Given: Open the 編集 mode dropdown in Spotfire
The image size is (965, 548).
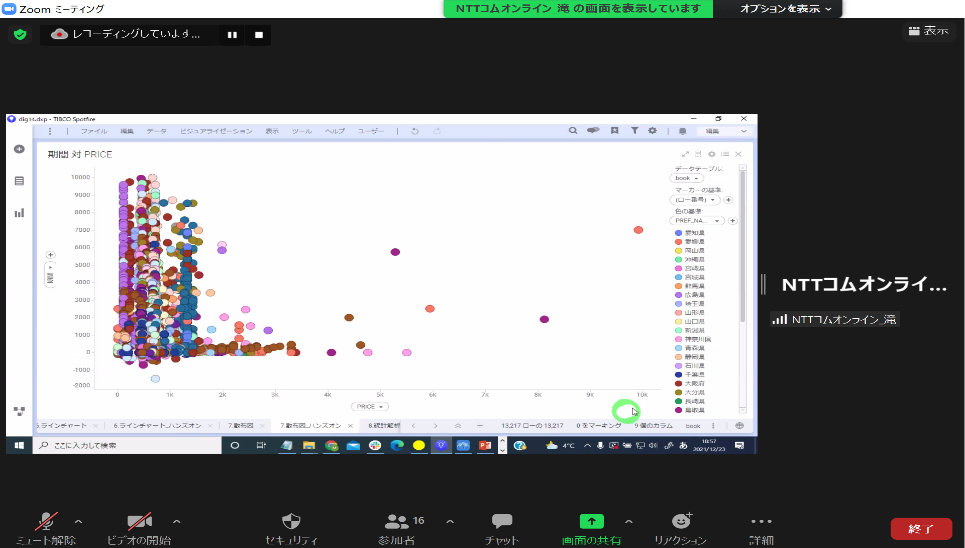Looking at the screenshot, I should tap(724, 131).
